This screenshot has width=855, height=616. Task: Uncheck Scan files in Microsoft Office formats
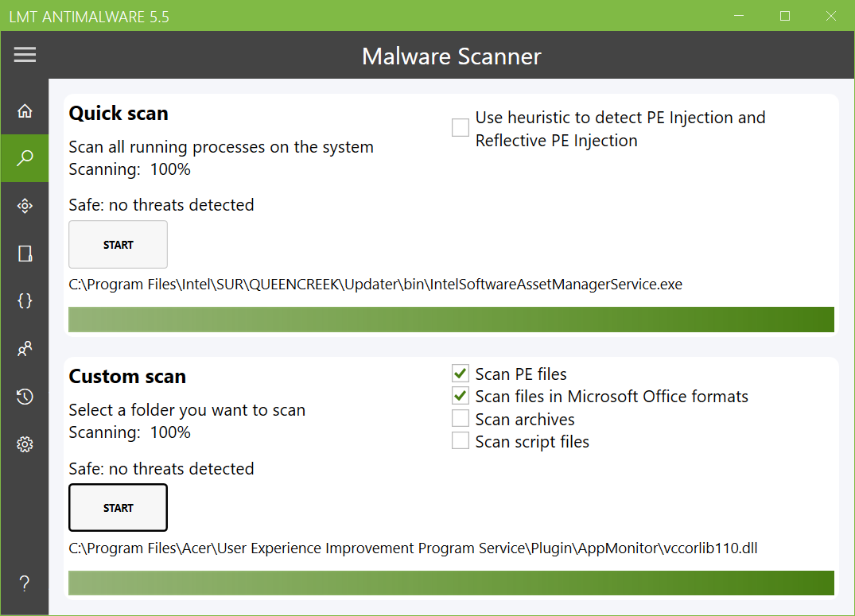pyautogui.click(x=461, y=396)
